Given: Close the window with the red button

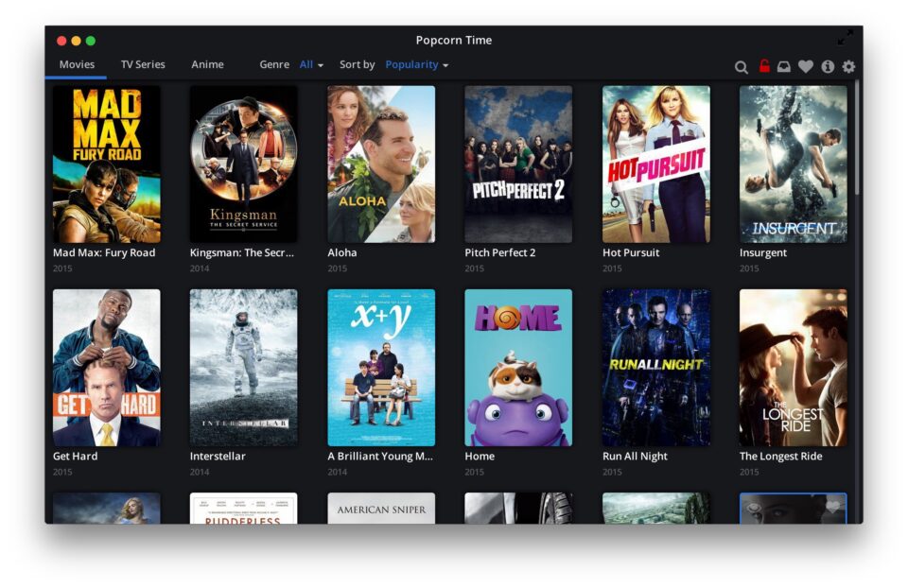Looking at the screenshot, I should coord(61,41).
